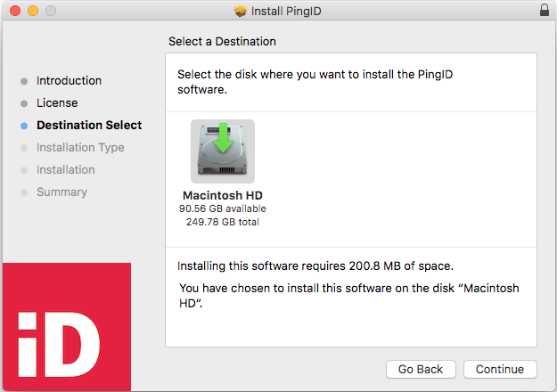Choose the Installation step in sidebar
The width and height of the screenshot is (557, 392).
tap(65, 170)
